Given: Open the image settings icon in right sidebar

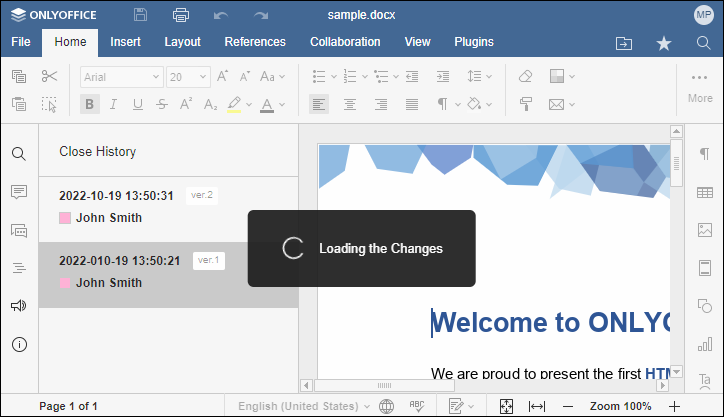Looking at the screenshot, I should click(x=705, y=230).
